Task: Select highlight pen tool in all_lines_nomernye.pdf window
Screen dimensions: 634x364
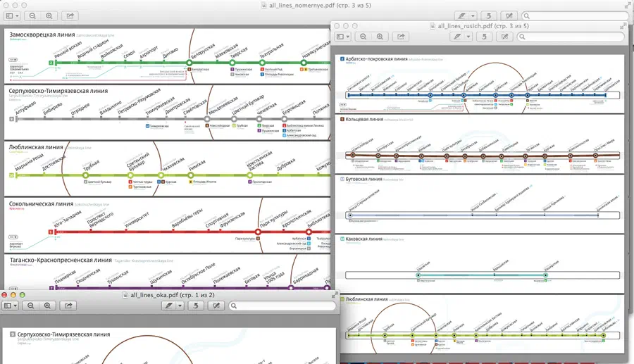Action: 461,15
